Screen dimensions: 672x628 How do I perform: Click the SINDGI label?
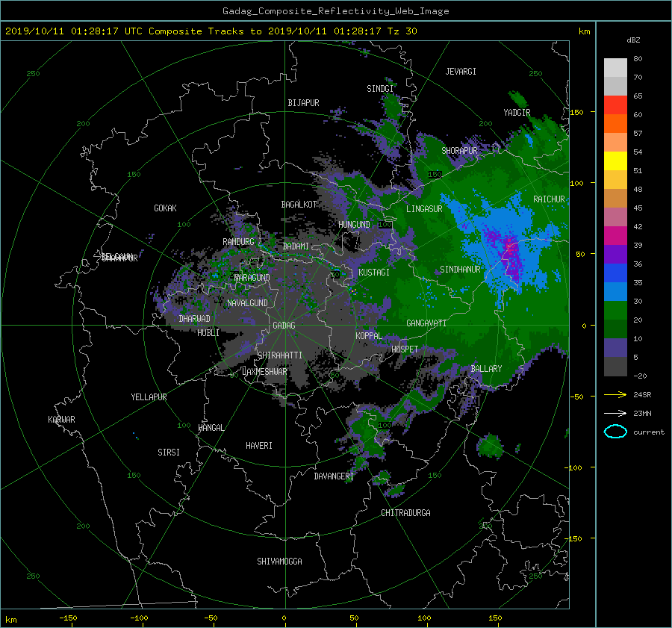click(x=380, y=89)
